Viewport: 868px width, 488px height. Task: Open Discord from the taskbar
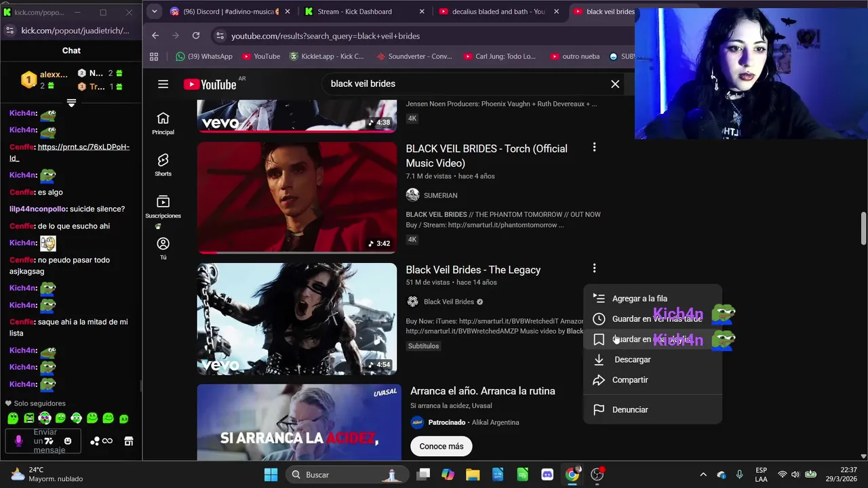pos(547,474)
